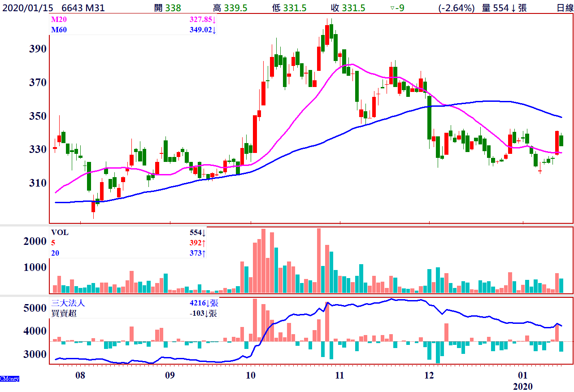Click the low price 331.5 value
This screenshot has width=574, height=392.
295,8
